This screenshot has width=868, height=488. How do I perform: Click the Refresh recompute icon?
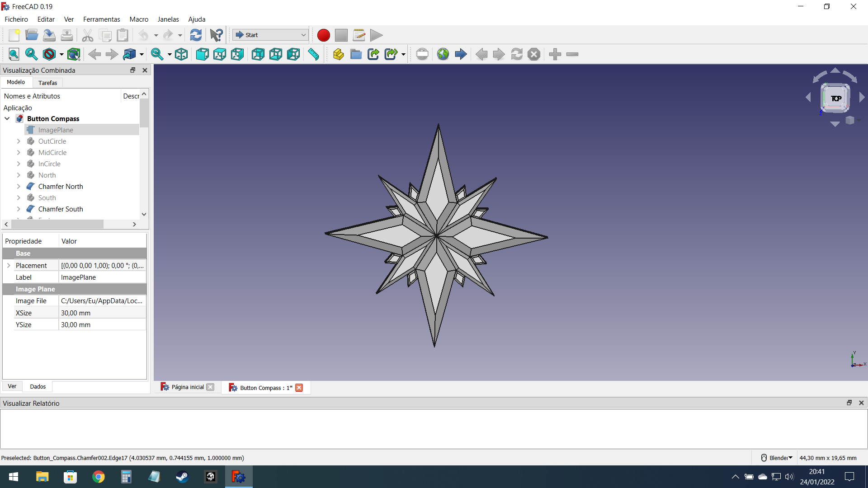(196, 35)
